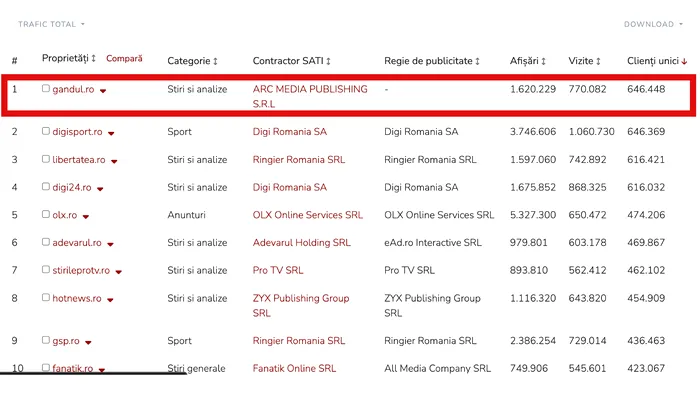Open ARC MEDIA PUBLISHING S.R.L contractor link

310,96
